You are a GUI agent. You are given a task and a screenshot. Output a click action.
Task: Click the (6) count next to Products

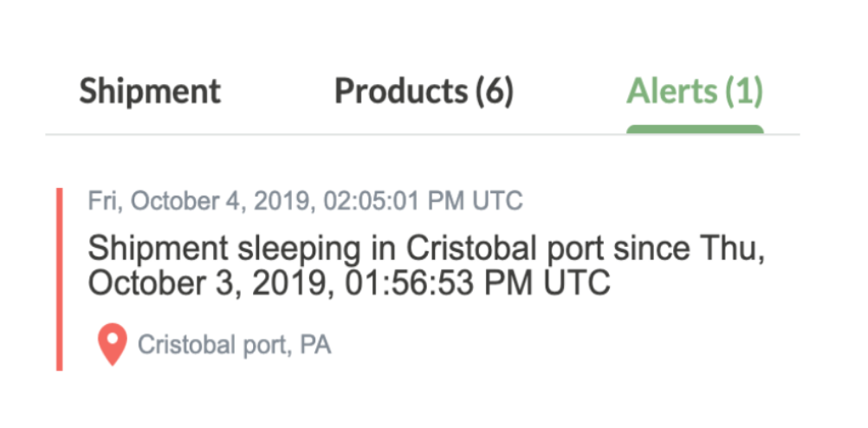[x=495, y=91]
